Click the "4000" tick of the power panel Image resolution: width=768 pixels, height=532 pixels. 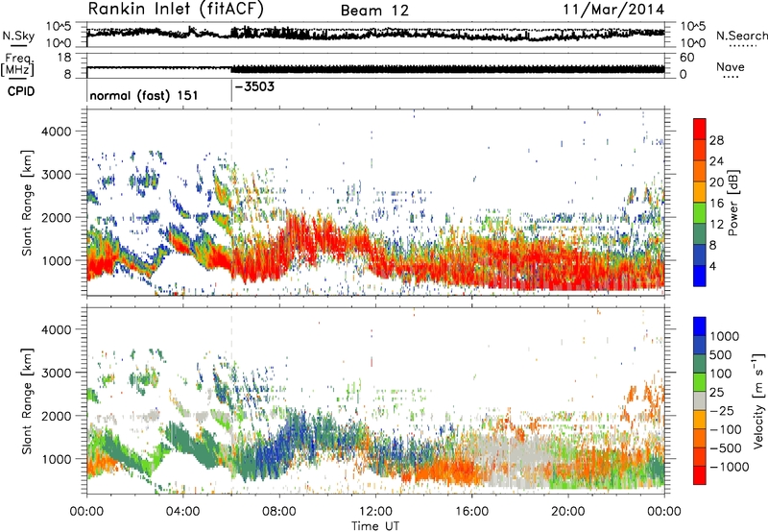[x=56, y=132]
